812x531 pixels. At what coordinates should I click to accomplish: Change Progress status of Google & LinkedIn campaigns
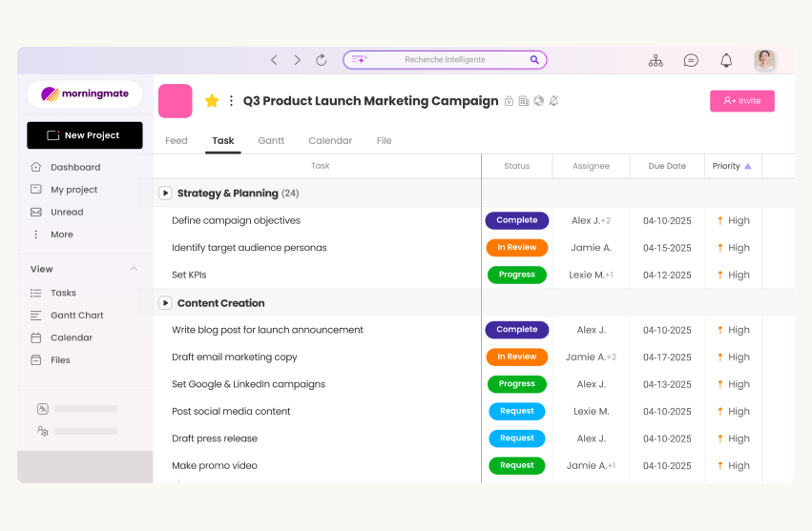[x=517, y=384]
